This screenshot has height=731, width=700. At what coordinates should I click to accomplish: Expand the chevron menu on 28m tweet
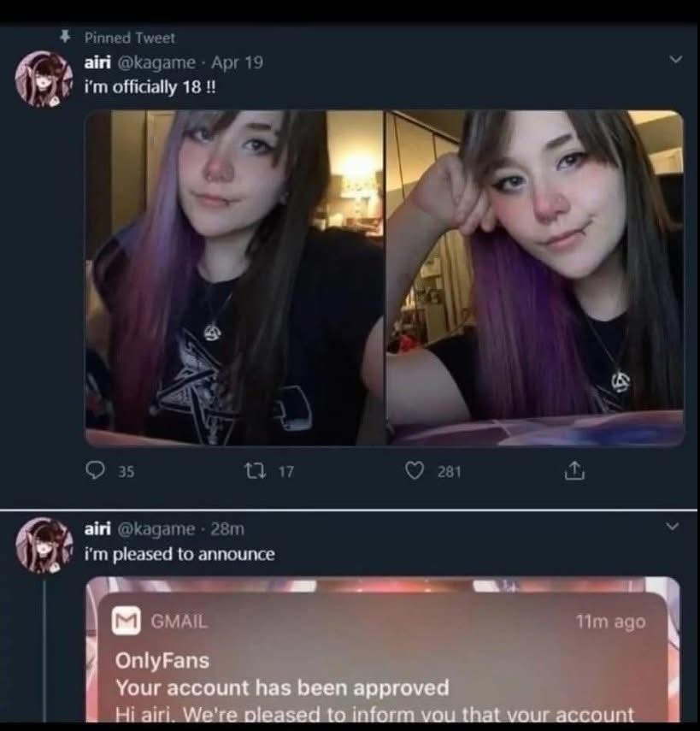[672, 527]
